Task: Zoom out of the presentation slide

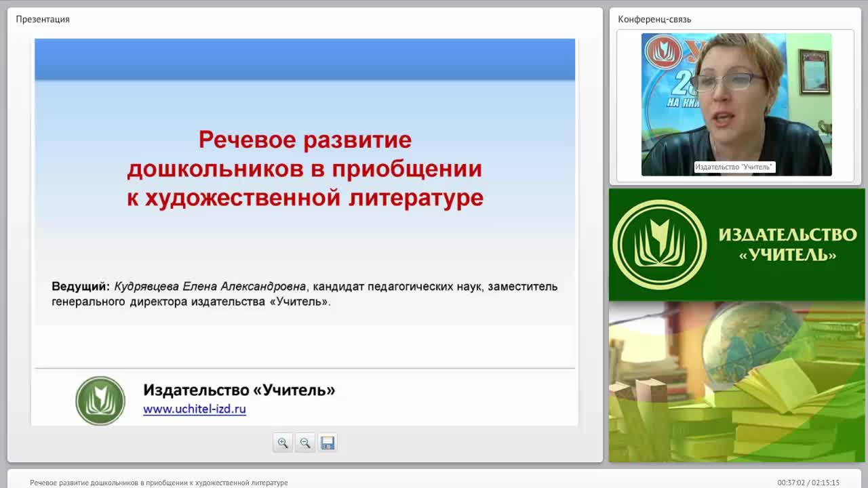Action: (x=305, y=443)
